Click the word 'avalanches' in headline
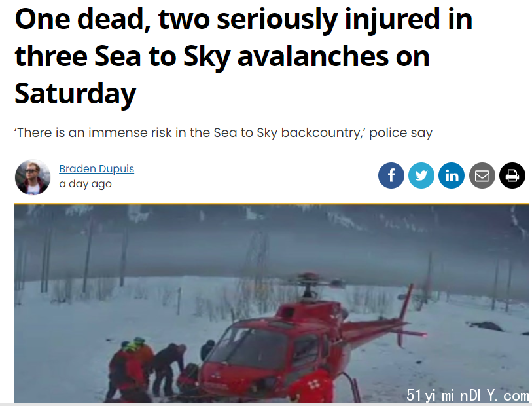Image resolution: width=532 pixels, height=406 pixels. coord(313,56)
